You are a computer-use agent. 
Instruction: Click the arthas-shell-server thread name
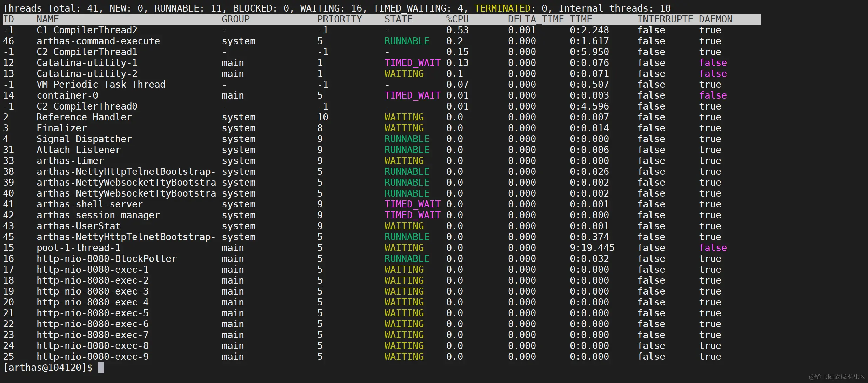coord(89,204)
